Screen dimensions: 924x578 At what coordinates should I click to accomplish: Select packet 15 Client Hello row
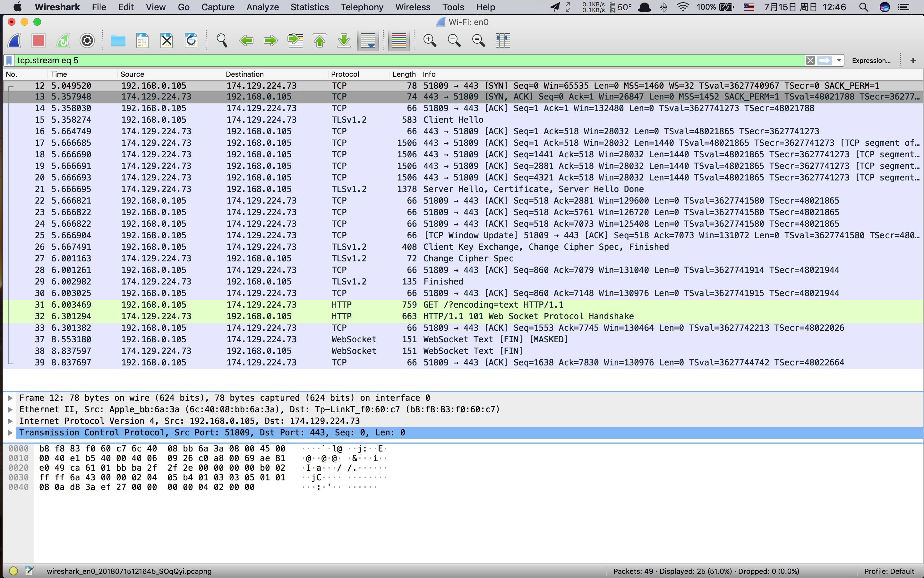(463, 120)
